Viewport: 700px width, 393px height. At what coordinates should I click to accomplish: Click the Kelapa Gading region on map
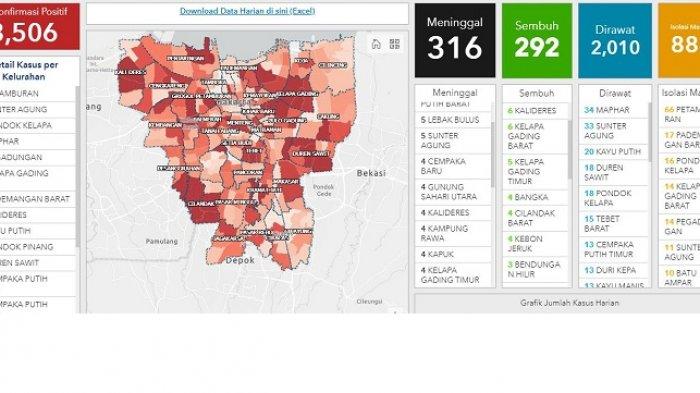[297, 94]
